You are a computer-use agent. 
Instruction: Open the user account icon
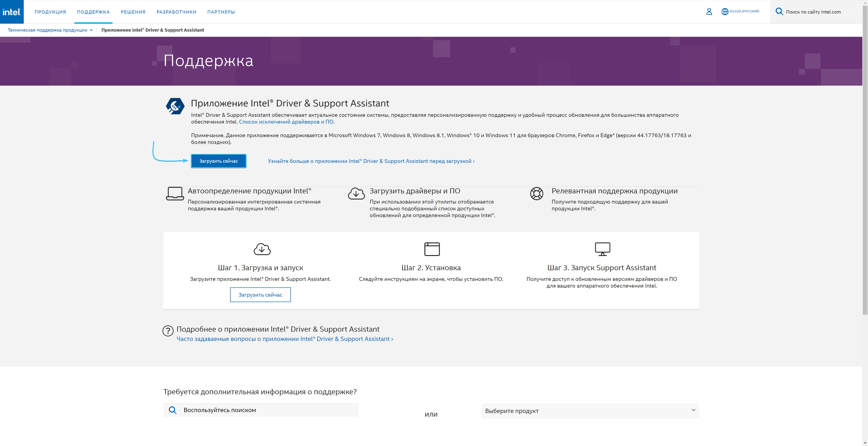coord(709,12)
